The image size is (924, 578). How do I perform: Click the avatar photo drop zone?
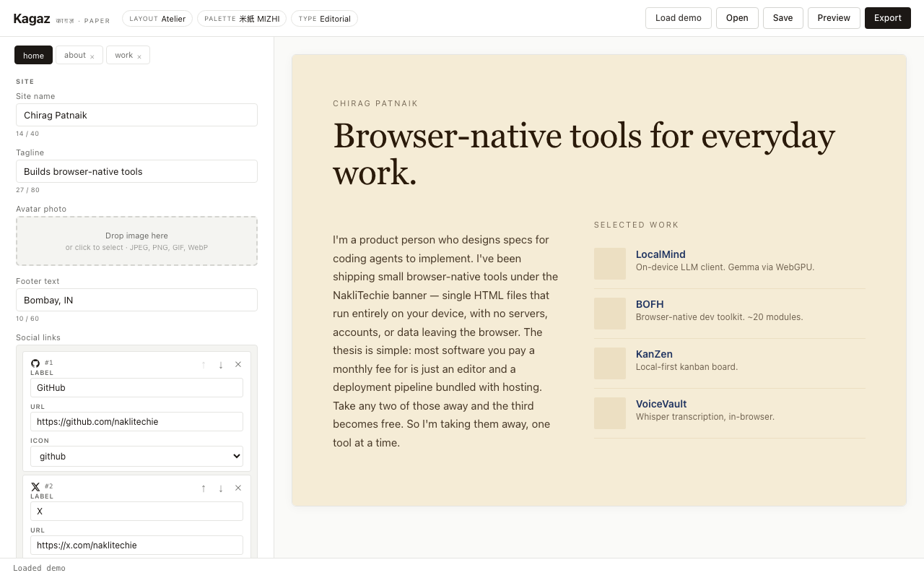136,241
